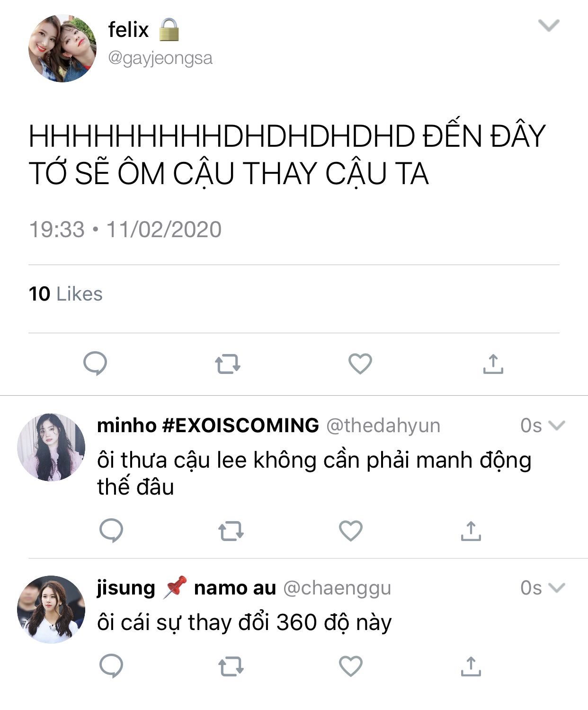Open the @gayjeongsa profile handle
Viewport: 588px width, 710px height.
click(x=160, y=59)
